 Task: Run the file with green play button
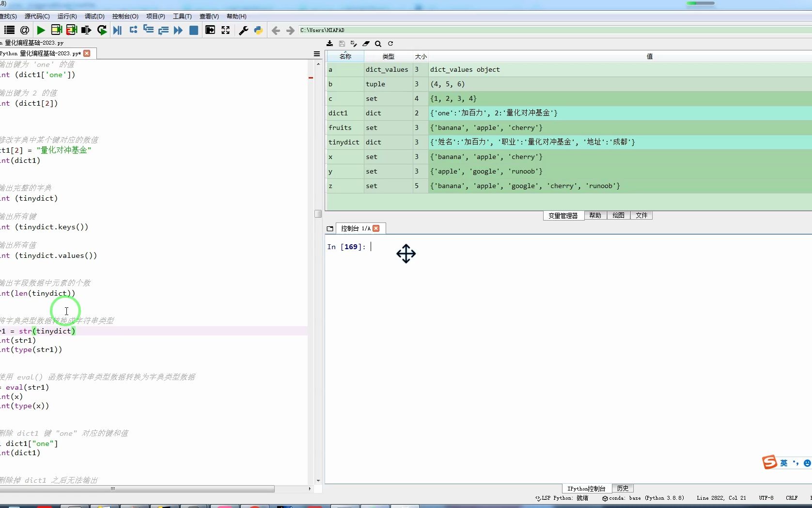[41, 30]
